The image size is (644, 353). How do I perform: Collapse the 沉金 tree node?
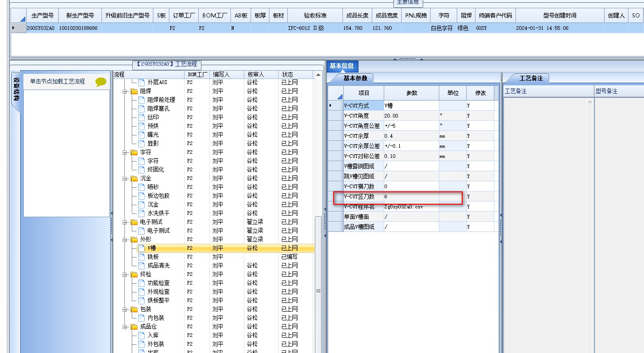click(124, 178)
